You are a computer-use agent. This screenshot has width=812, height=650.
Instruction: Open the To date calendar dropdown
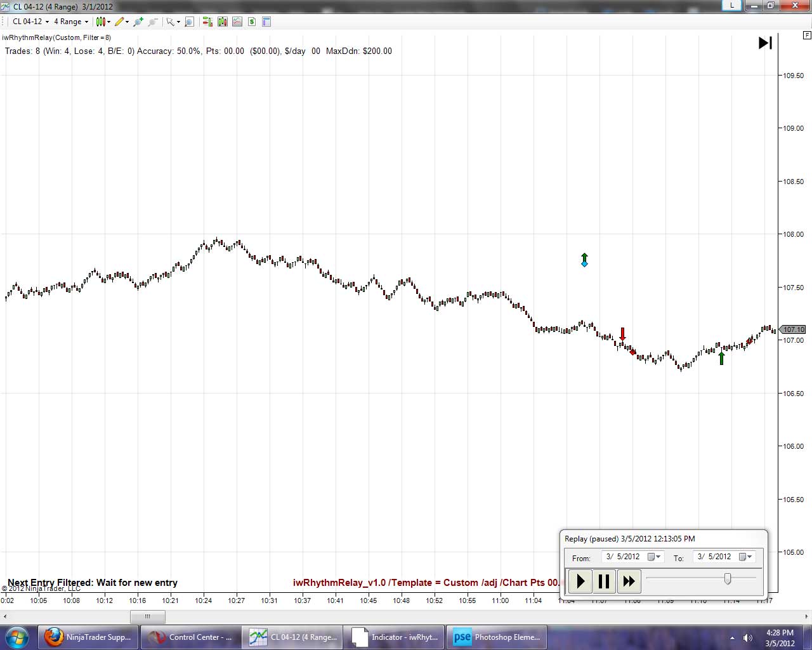pos(745,557)
